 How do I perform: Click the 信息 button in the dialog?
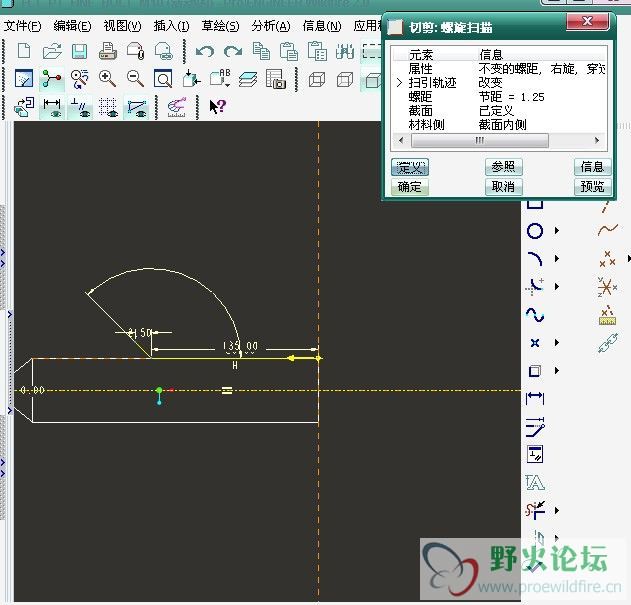tap(592, 167)
